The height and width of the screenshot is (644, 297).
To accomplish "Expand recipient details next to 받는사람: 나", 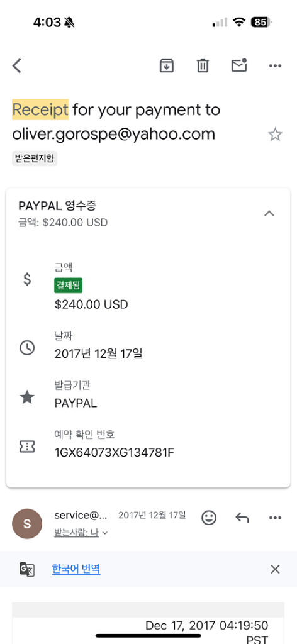I will pyautogui.click(x=104, y=533).
